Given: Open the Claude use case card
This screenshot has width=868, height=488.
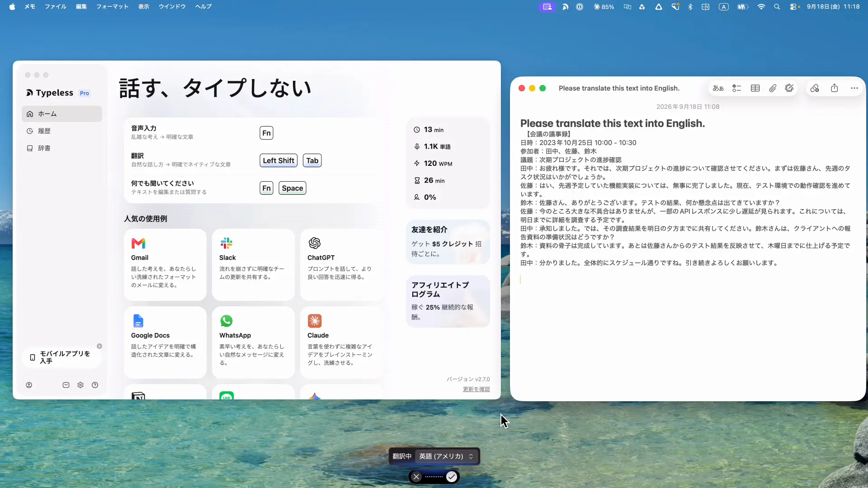Looking at the screenshot, I should tap(341, 343).
